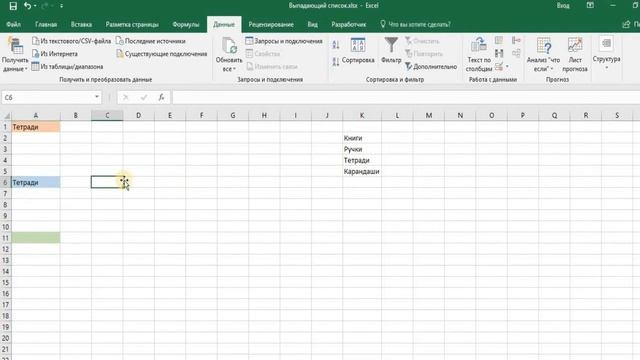Screen dimensions: 640x360
Task: Click the Consolidate icon
Action: (516, 40)
